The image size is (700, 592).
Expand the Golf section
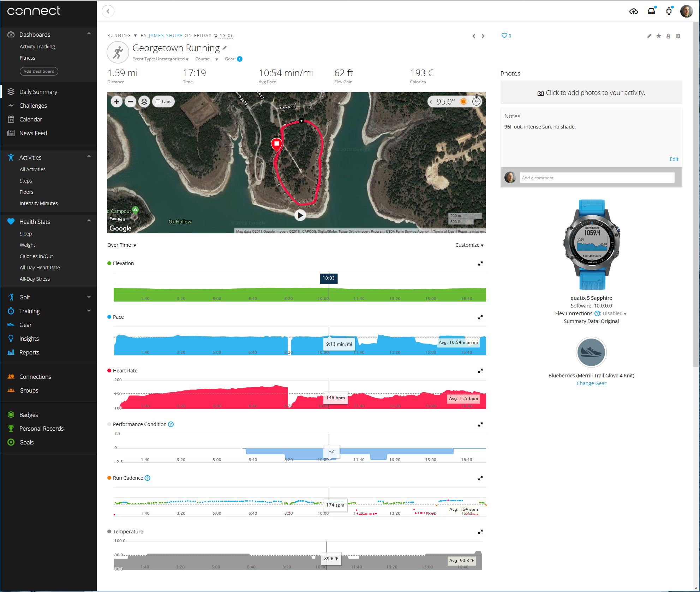(x=89, y=297)
